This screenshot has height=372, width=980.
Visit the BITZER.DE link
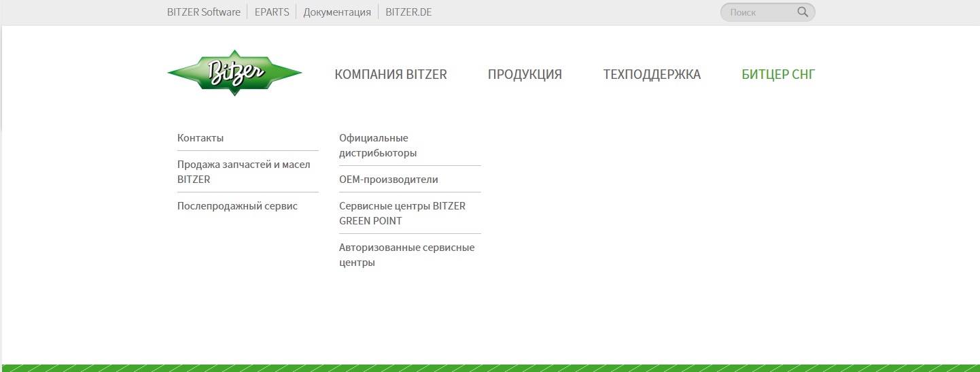click(408, 12)
